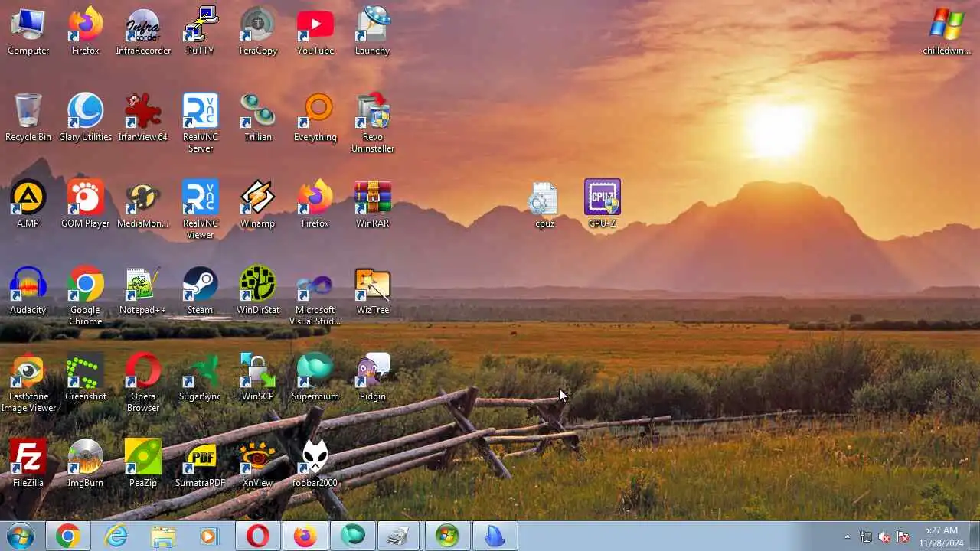Open the Firefox shortcut beside WinRAR
The height and width of the screenshot is (551, 980).
pos(315,204)
